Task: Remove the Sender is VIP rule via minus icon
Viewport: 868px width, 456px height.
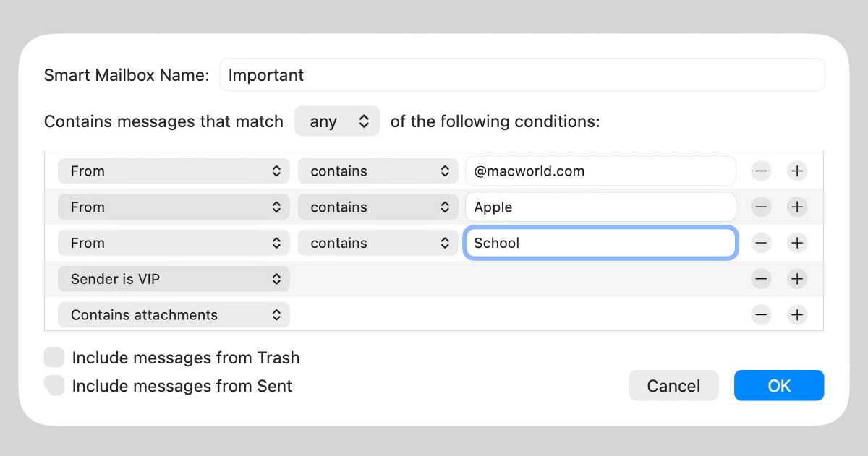Action: (761, 279)
